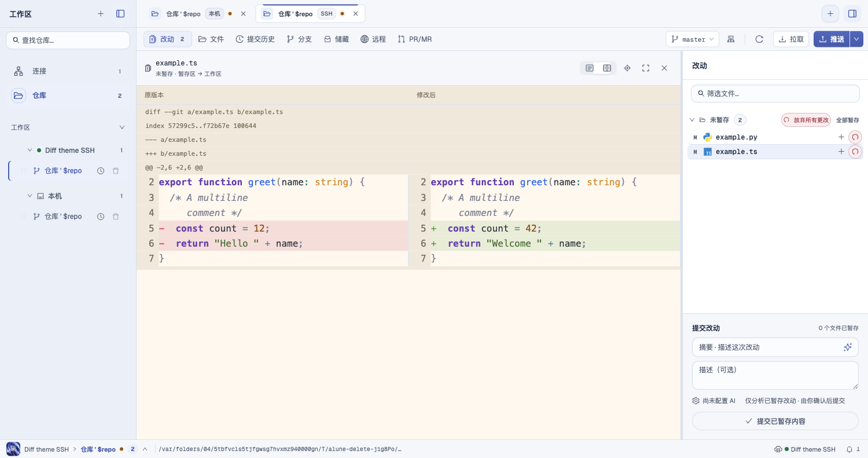Click the AI sparkle icon in summary field
Screen dimensions: 868x458
[848, 347]
